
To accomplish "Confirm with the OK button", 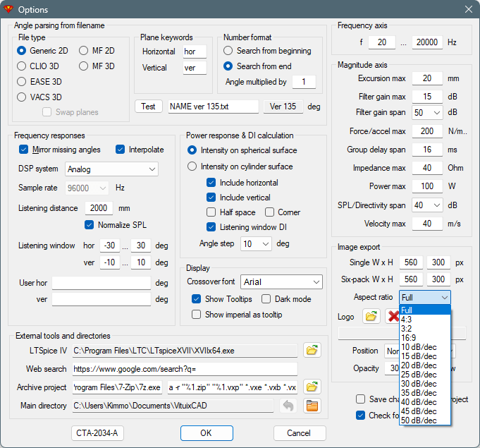I will click(207, 433).
